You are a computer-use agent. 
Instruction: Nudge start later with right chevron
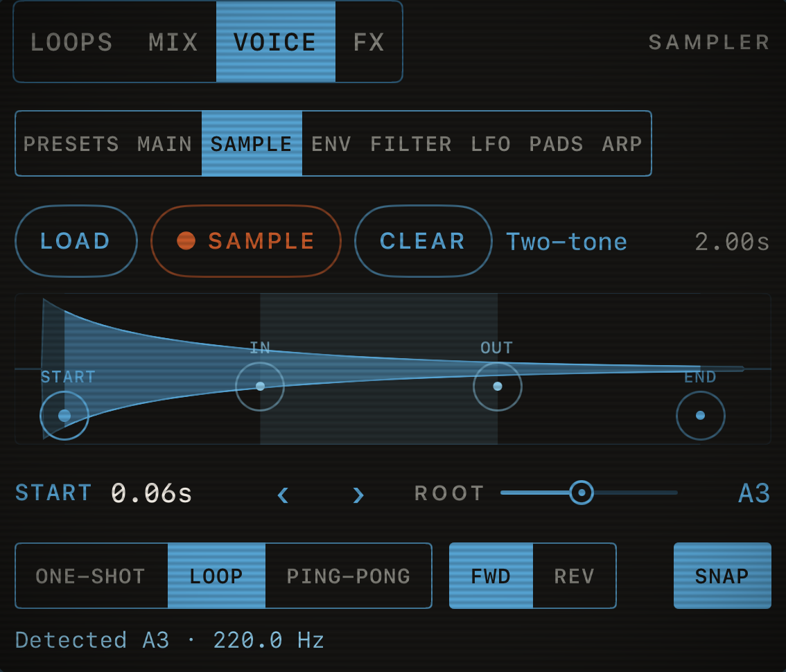358,495
